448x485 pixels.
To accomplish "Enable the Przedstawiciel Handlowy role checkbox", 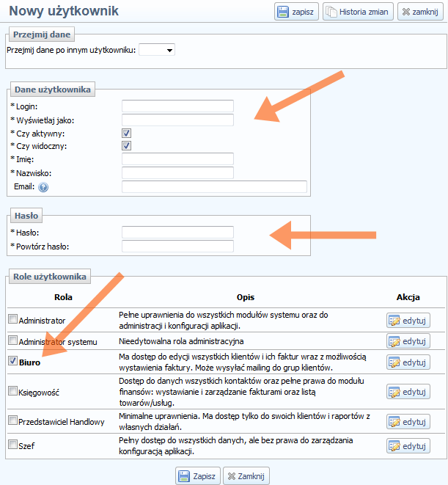I will 12,420.
